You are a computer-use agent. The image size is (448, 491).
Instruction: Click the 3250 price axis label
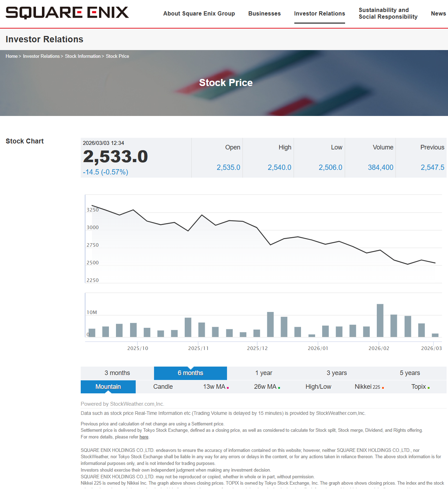(93, 210)
